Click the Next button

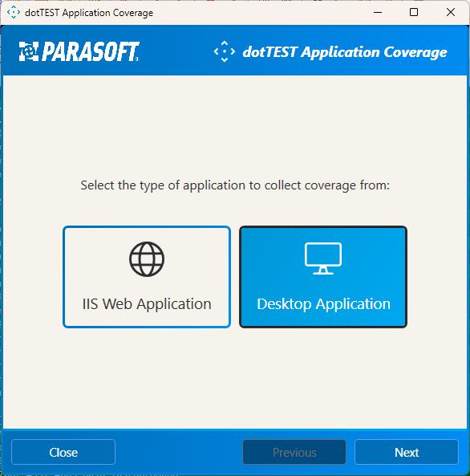[407, 453]
